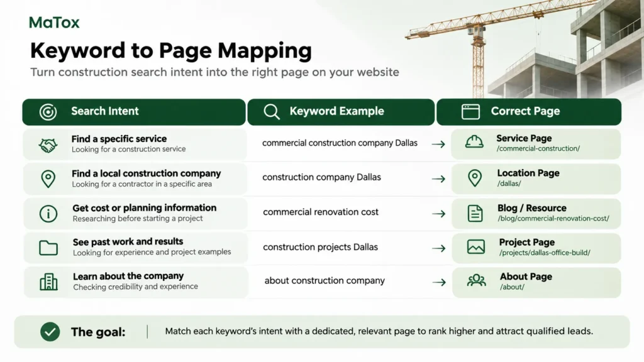
Task: Click the MaTox logo
Action: coord(54,22)
